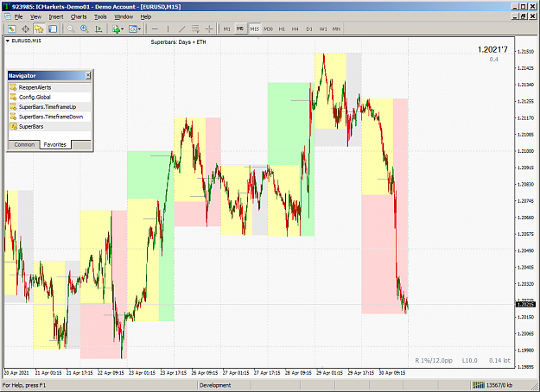540x392 pixels.
Task: Switch to Navigator Common tab
Action: pyautogui.click(x=24, y=145)
